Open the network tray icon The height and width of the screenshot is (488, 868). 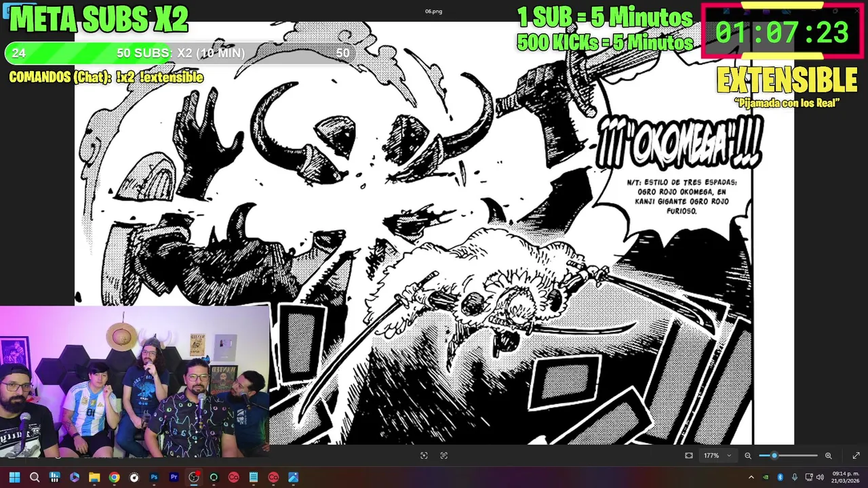pyautogui.click(x=808, y=477)
